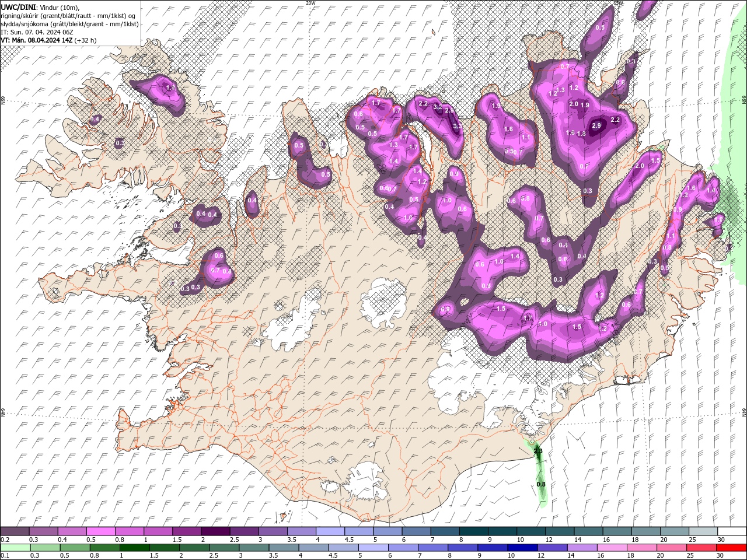The image size is (747, 560).
Task: Click the '20W' longitude label at the top
Action: [310, 3]
